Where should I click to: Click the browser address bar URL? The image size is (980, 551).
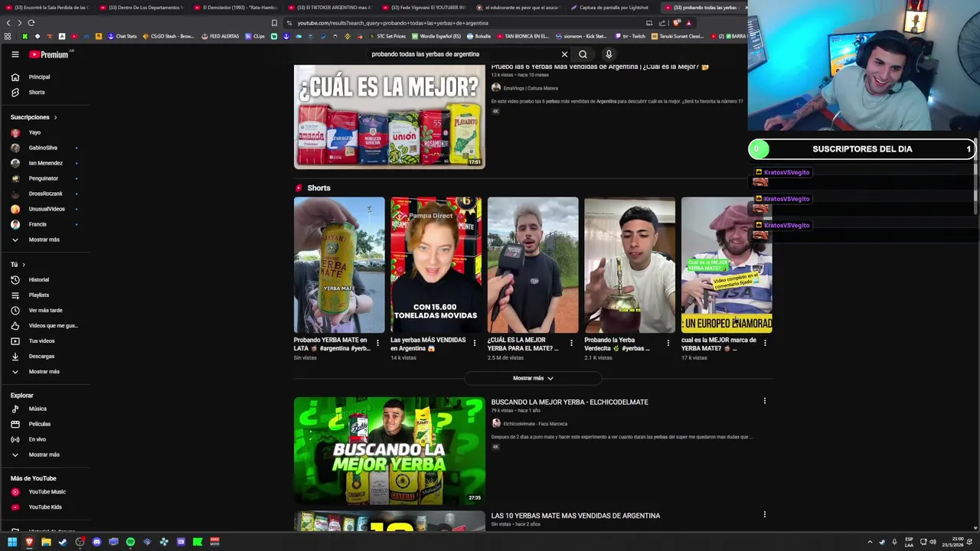[393, 23]
